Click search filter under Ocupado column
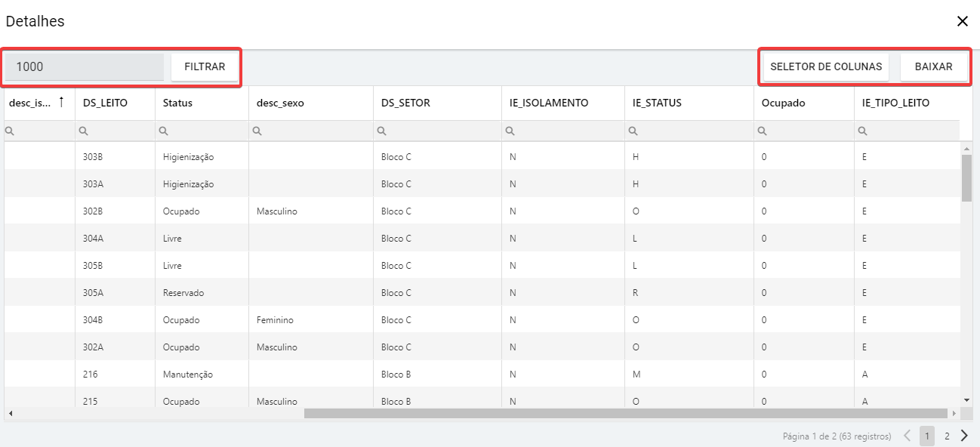Viewport: 980px width, 447px height. 804,131
